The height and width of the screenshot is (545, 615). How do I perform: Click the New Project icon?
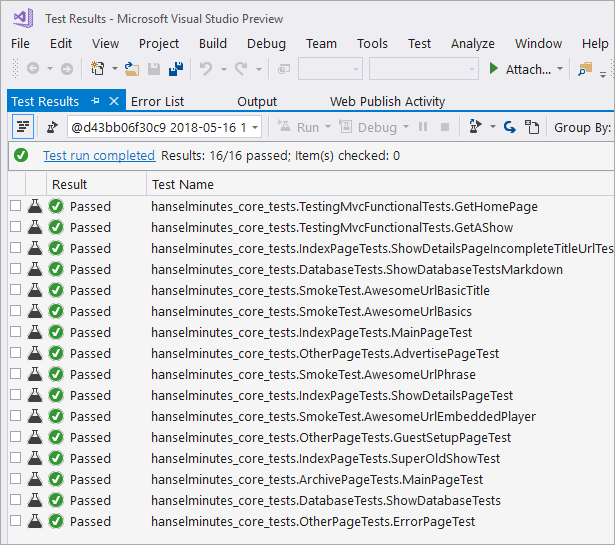tap(98, 69)
